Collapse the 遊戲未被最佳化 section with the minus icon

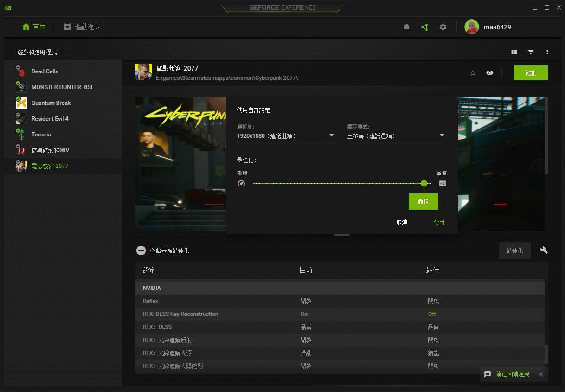point(141,250)
